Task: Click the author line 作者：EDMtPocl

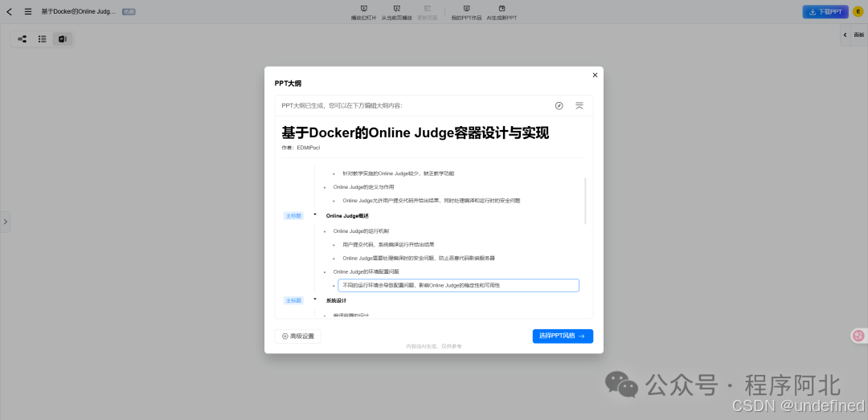Action: click(301, 148)
